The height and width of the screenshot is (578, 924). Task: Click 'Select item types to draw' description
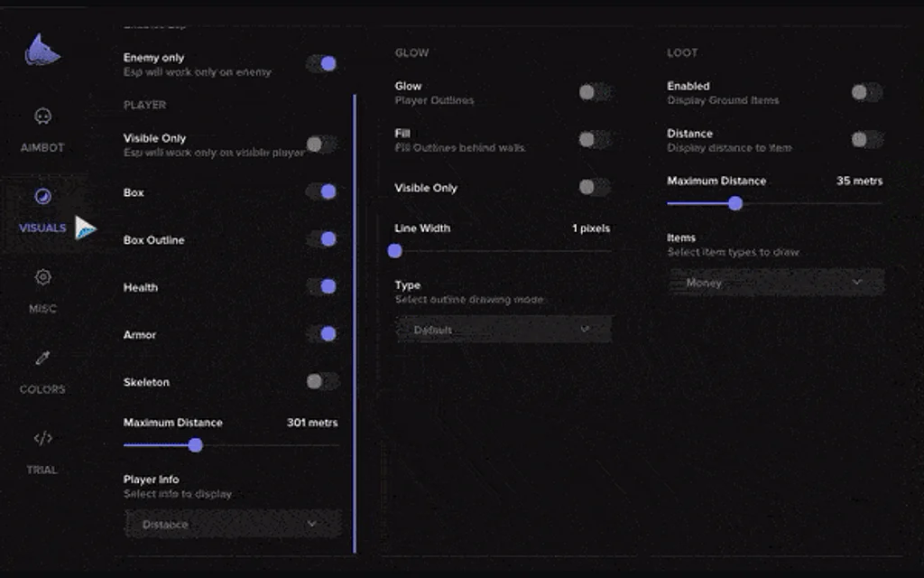[733, 253]
